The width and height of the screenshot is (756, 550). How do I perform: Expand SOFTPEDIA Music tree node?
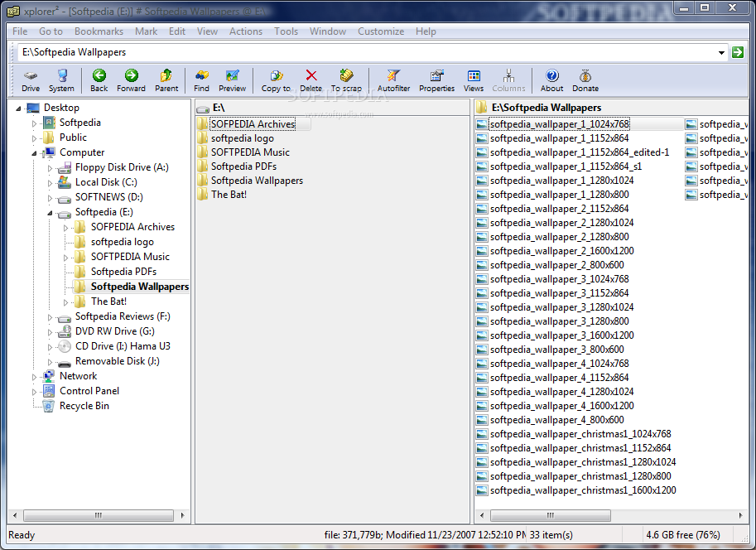tap(66, 258)
